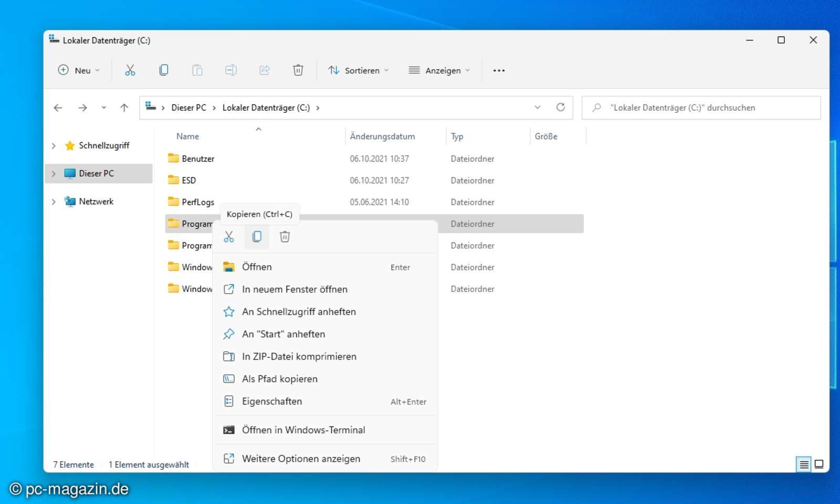
Task: Click the address bar dropdown arrow
Action: pos(537,107)
